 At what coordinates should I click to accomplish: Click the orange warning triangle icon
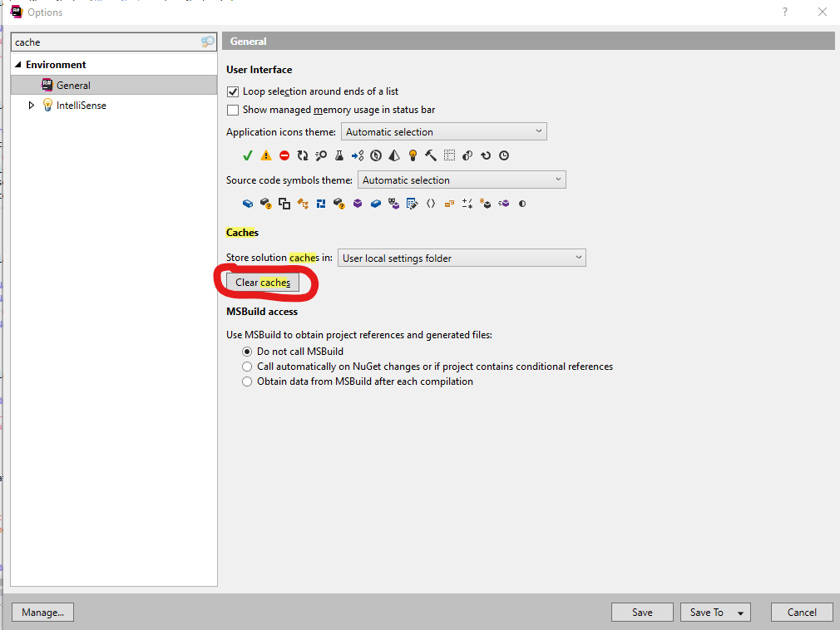coord(265,155)
